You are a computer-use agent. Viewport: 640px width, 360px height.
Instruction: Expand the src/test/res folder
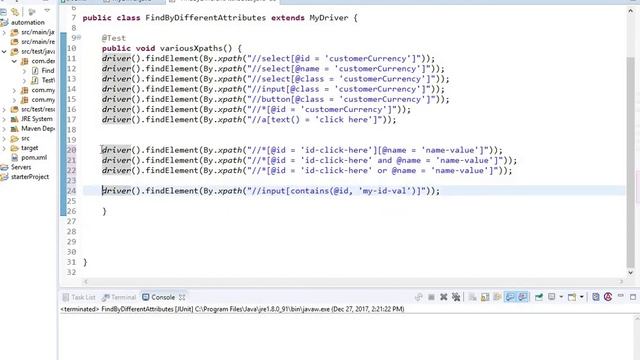(x=4, y=109)
